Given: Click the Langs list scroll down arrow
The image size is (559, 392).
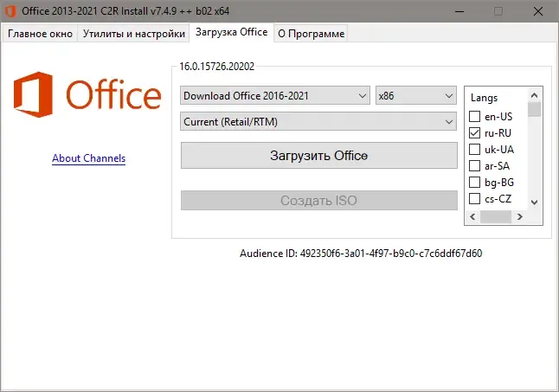Looking at the screenshot, I should pos(534,202).
